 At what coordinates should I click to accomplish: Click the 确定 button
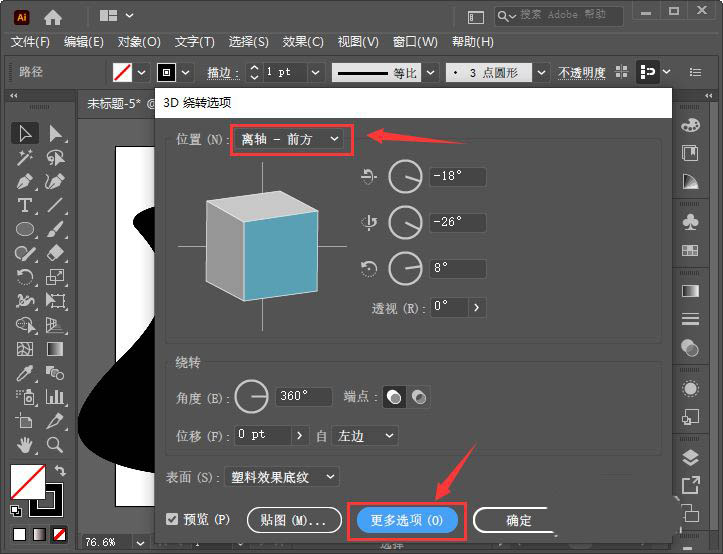tap(518, 520)
